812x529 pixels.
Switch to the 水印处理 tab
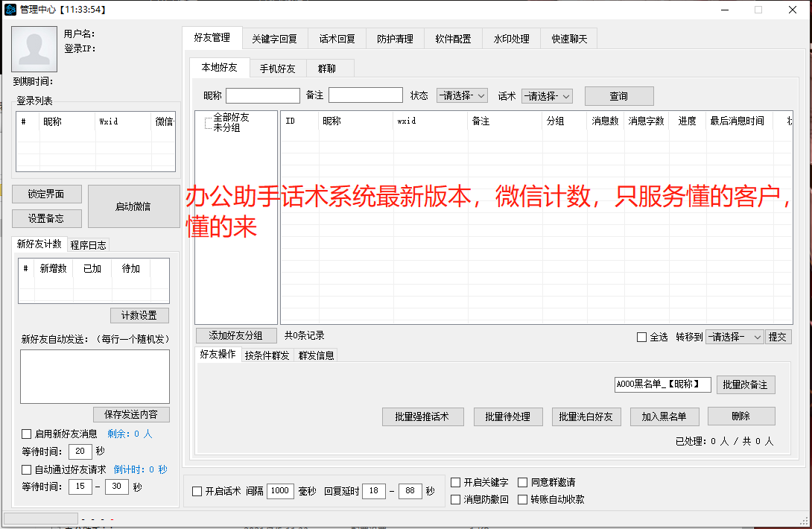tap(511, 39)
